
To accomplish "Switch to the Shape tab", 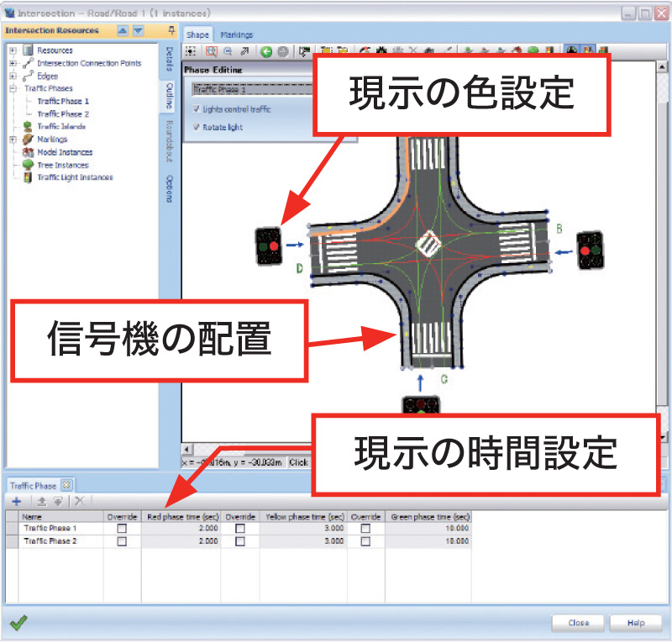I will (x=197, y=34).
